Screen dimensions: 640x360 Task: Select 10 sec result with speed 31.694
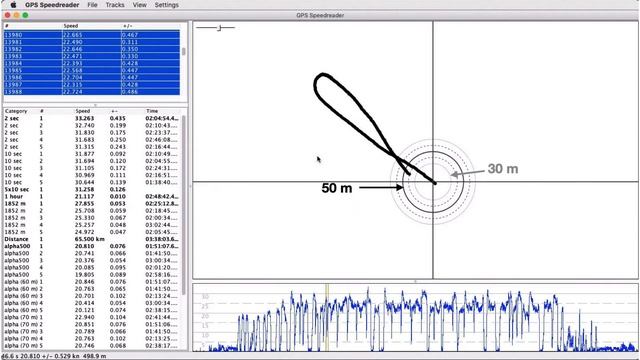[x=92, y=161]
